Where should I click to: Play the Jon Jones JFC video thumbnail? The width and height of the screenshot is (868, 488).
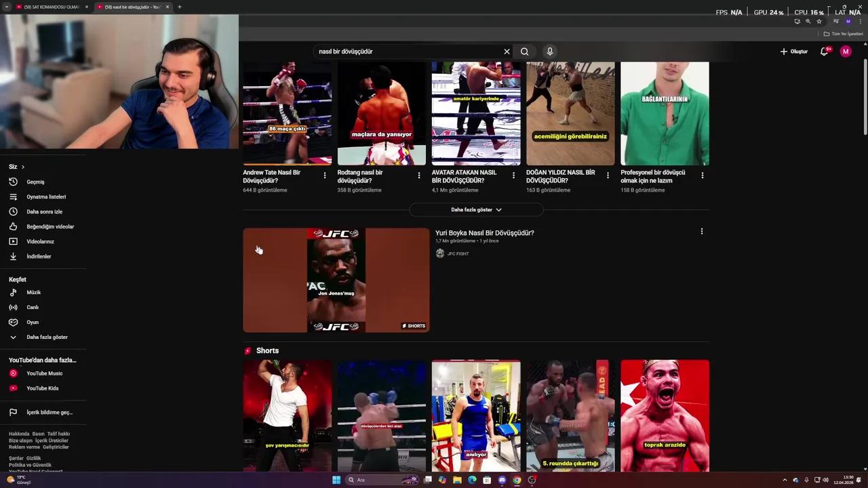coord(336,280)
